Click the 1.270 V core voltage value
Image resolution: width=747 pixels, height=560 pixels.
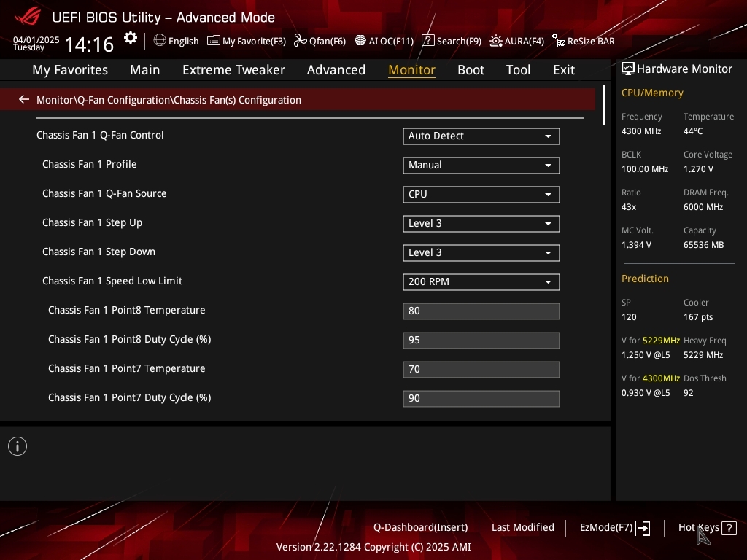coord(698,169)
